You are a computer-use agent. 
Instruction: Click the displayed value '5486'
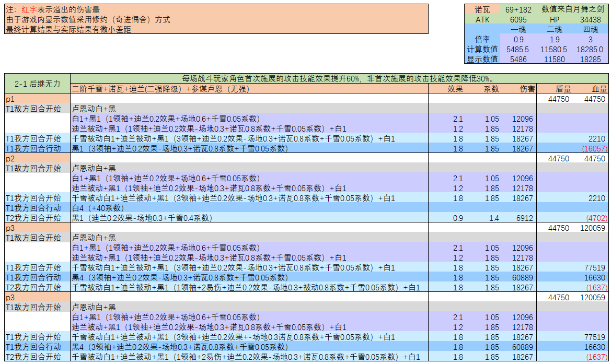518,60
